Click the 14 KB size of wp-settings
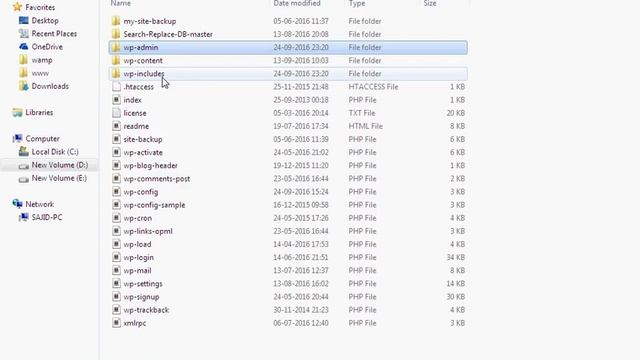 [456, 284]
